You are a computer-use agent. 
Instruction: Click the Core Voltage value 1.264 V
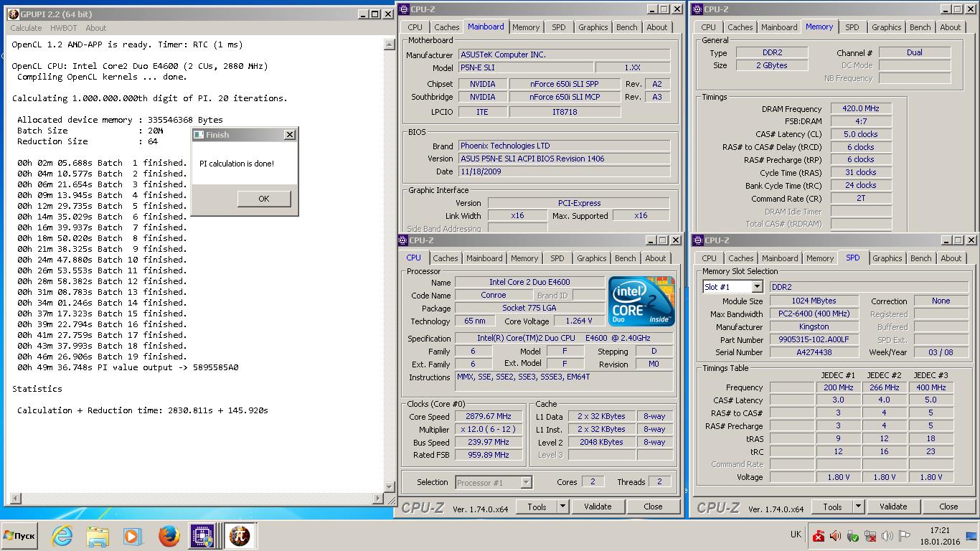[579, 321]
